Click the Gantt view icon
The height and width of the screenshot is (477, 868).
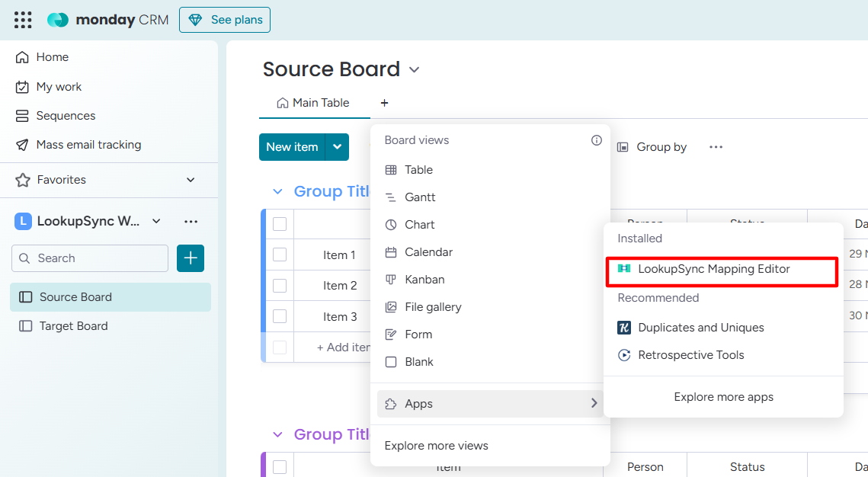tap(391, 197)
